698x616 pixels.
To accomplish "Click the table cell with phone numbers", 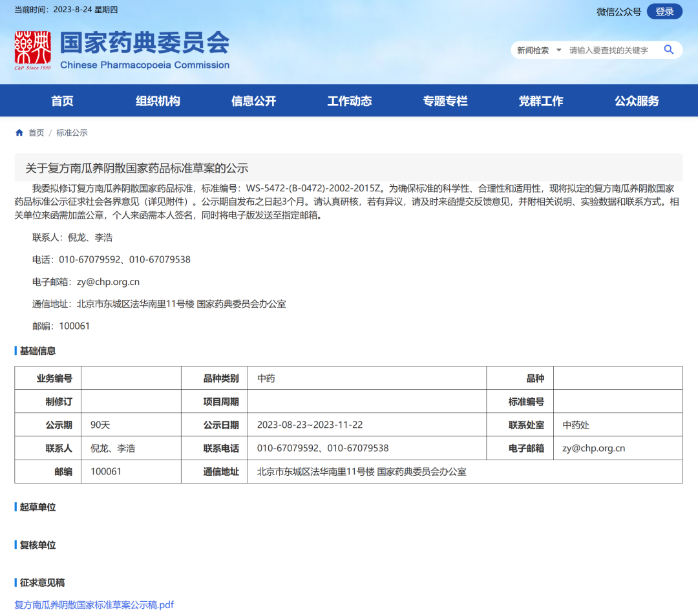I will pyautogui.click(x=367, y=448).
